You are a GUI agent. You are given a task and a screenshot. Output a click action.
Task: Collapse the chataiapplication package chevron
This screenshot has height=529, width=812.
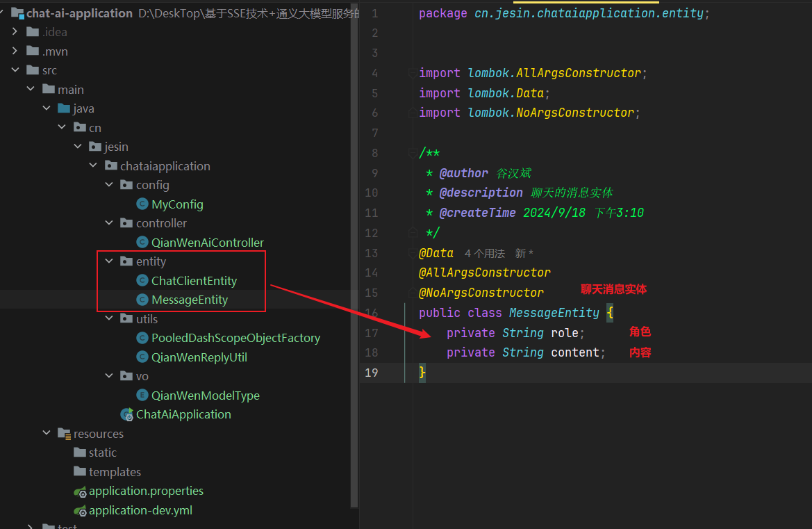[93, 165]
